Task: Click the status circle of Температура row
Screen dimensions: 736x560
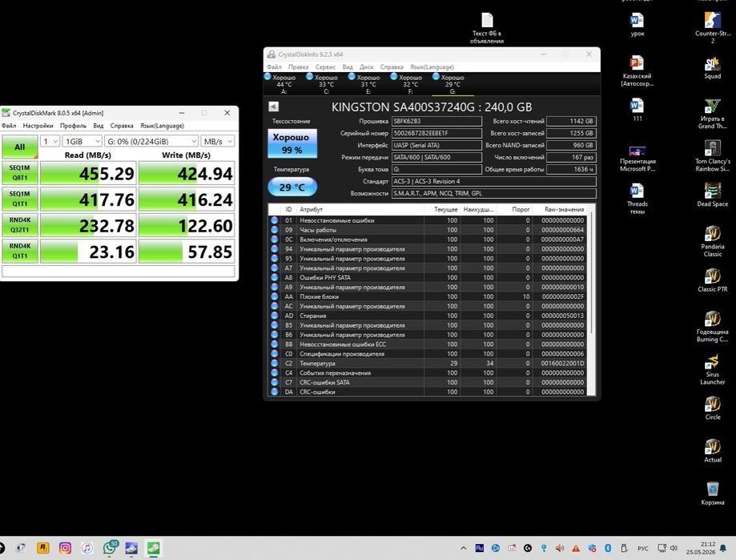Action: pos(275,364)
